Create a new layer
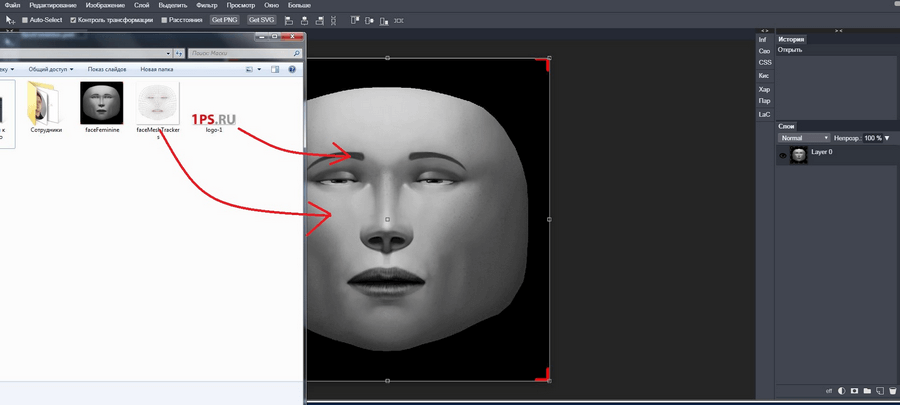The width and height of the screenshot is (900, 405). tap(879, 391)
